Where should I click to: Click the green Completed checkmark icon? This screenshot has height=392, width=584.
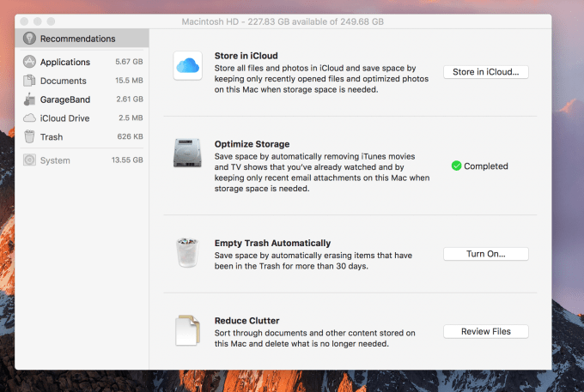click(456, 166)
